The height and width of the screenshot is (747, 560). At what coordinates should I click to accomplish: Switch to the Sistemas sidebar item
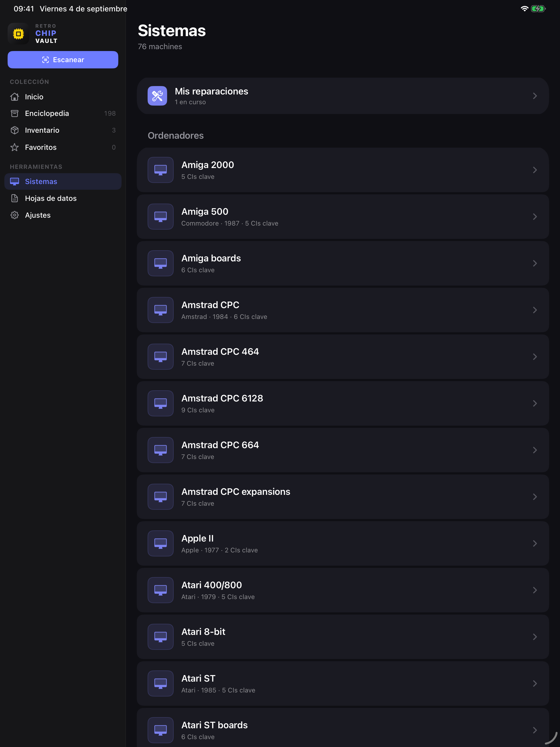point(63,181)
